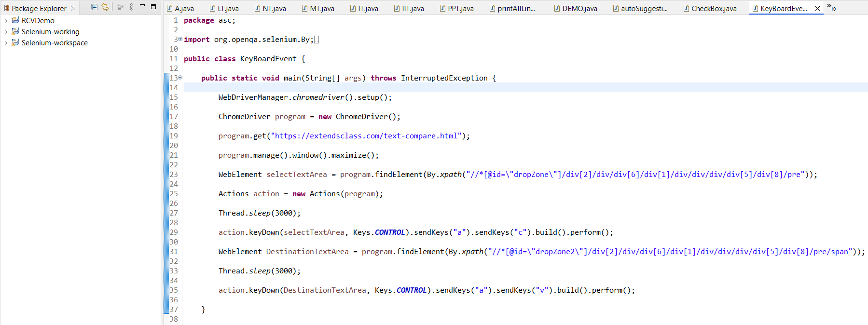
Task: Expand the RCVDemo project
Action: [6, 21]
